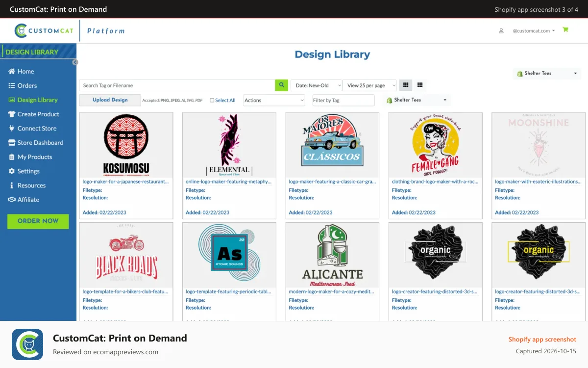Click the CustomCat logo in the header
The image size is (588, 368).
coord(44,30)
